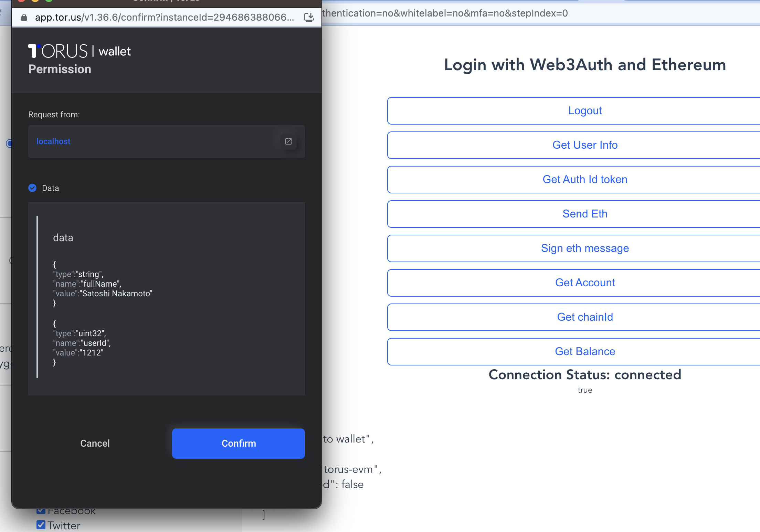760x532 pixels.
Task: Click Sign eth message
Action: click(x=584, y=248)
